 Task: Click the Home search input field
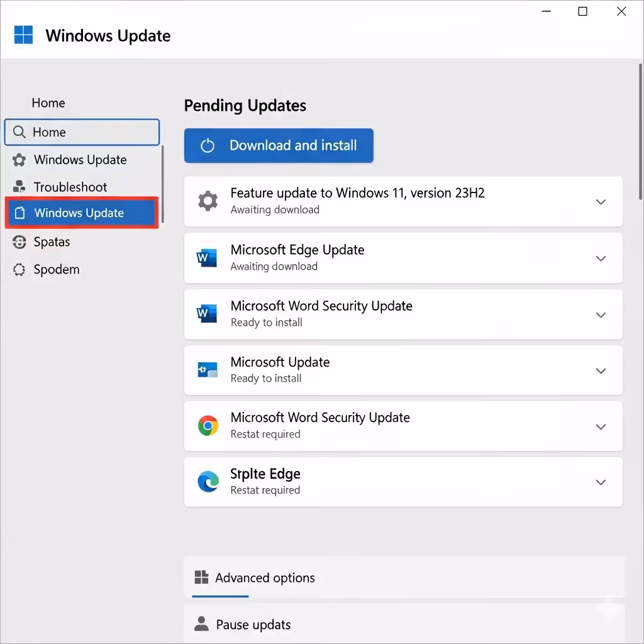(x=82, y=132)
